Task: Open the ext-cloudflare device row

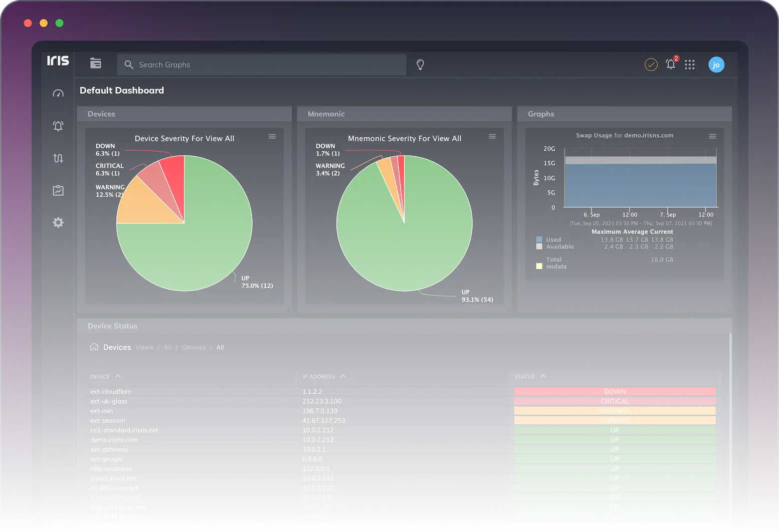Action: point(111,392)
